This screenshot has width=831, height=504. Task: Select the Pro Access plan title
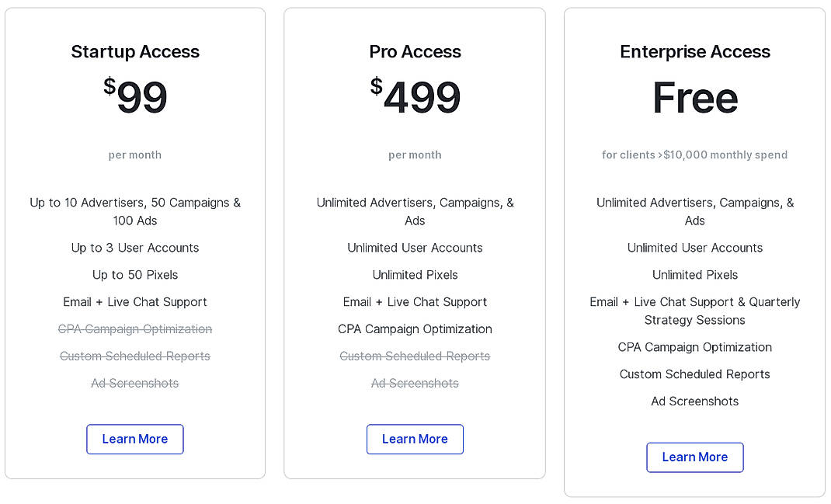[x=415, y=51]
